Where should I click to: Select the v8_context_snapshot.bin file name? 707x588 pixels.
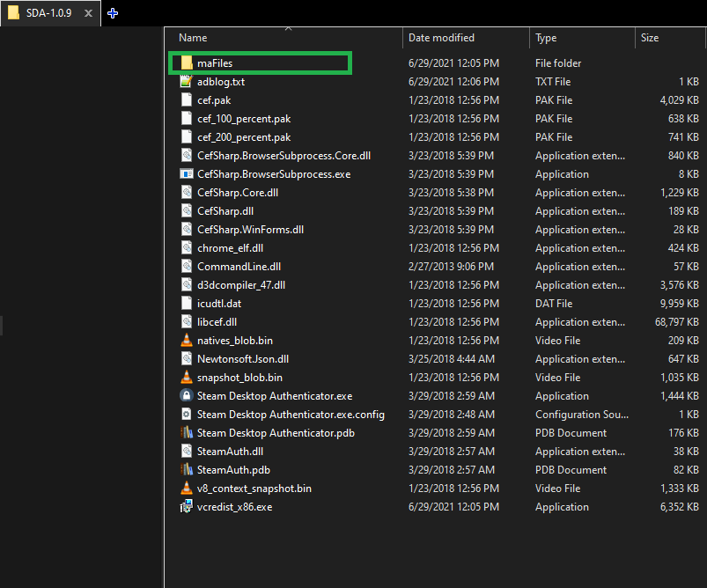(x=254, y=489)
